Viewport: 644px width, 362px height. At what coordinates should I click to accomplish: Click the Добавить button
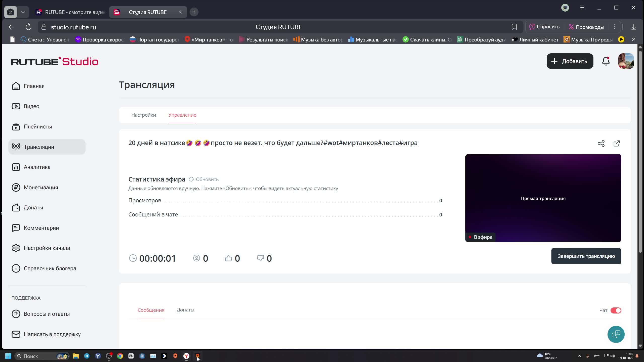pos(570,61)
